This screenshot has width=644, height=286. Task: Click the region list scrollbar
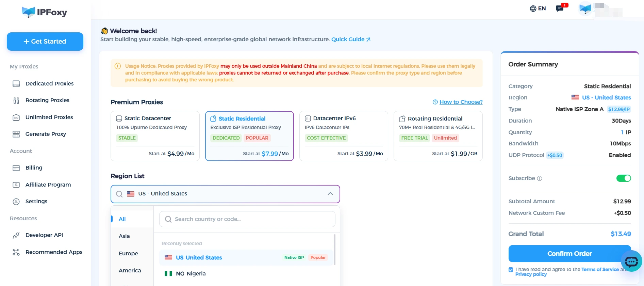tap(335, 250)
